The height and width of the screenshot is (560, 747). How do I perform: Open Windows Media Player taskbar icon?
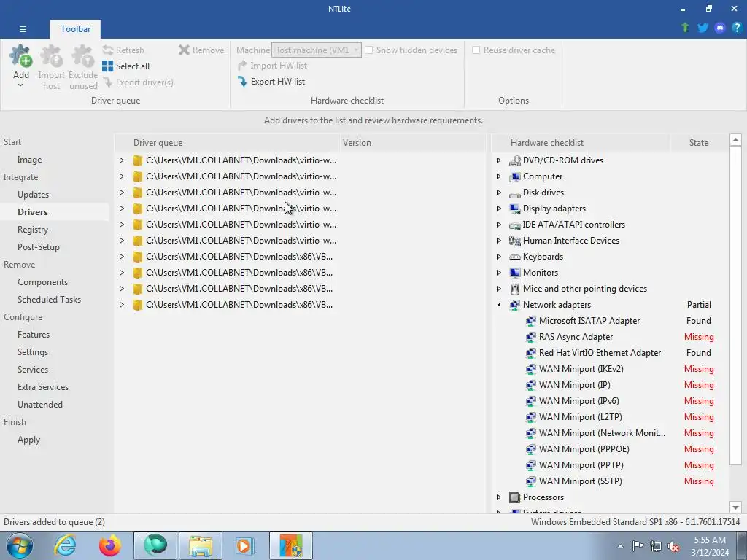(x=245, y=545)
